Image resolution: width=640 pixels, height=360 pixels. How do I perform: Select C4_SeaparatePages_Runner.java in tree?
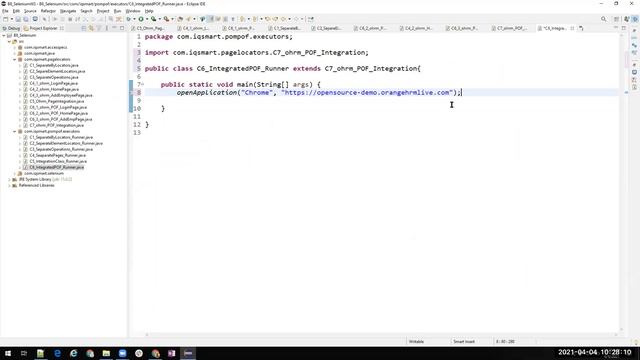[x=57, y=156]
